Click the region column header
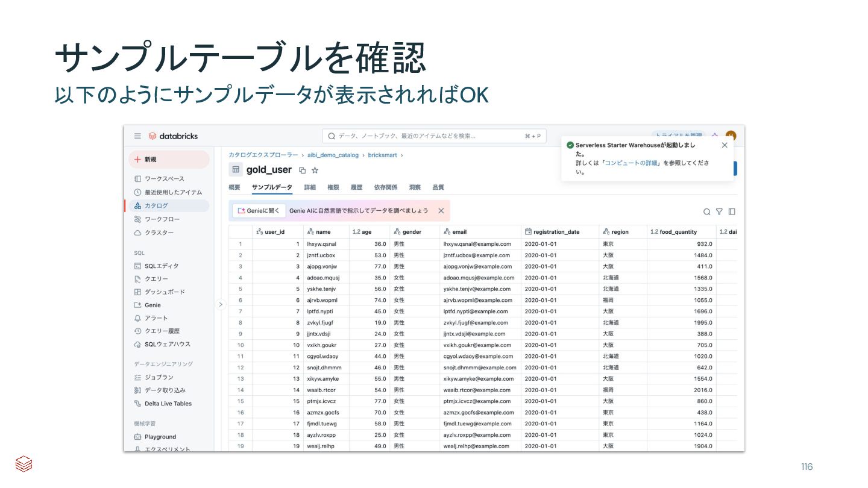The image size is (868, 488). 623,232
